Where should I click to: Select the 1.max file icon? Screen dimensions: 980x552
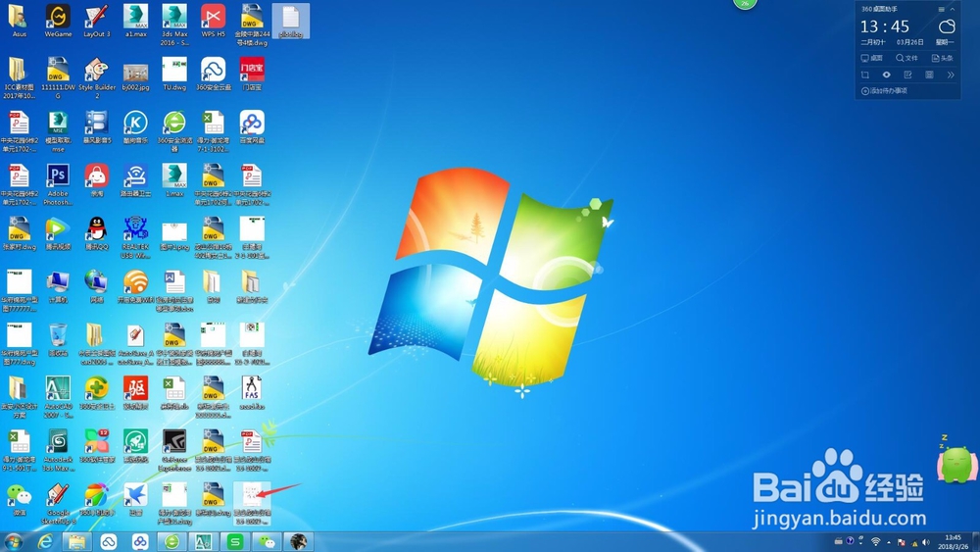[x=174, y=180]
